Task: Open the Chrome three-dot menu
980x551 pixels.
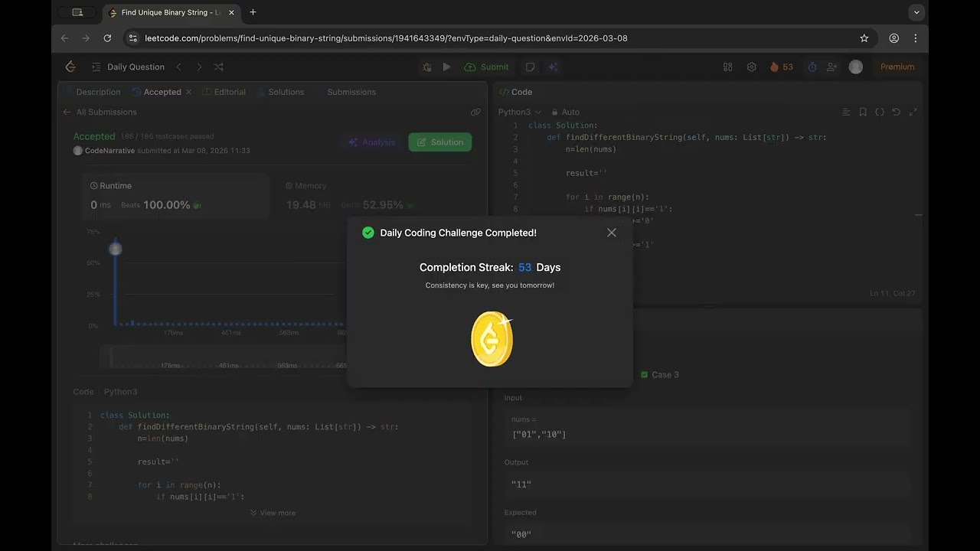Action: tap(916, 38)
